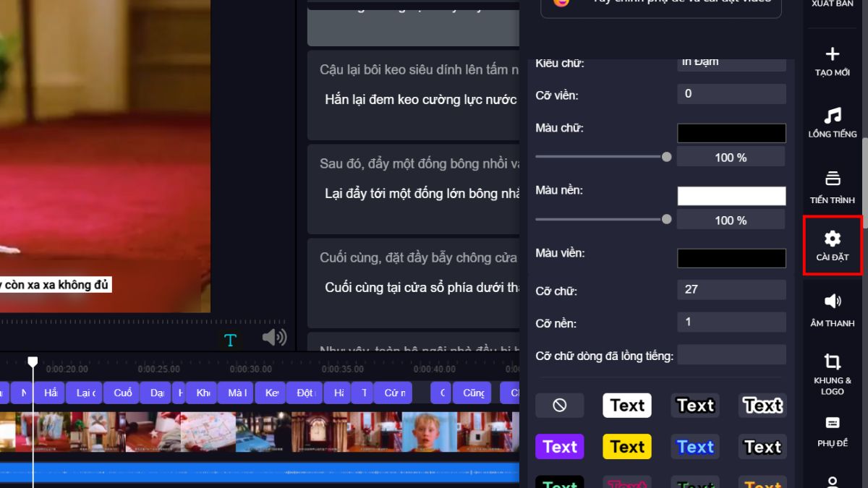Edit translation 'Hắn lại đem keo cường lực'
868x488 pixels.
tap(422, 99)
